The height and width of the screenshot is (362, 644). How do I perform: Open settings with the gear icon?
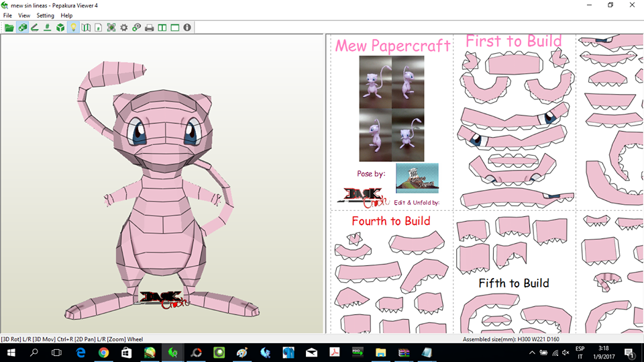123,28
